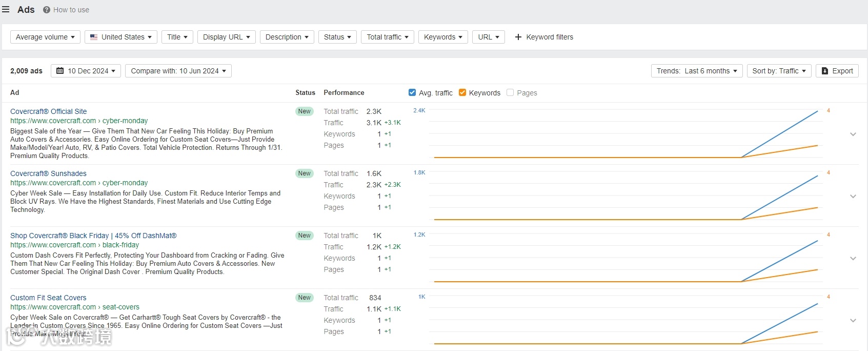This screenshot has width=868, height=351.
Task: Click the +1.2K traffic change value
Action: coord(393,247)
